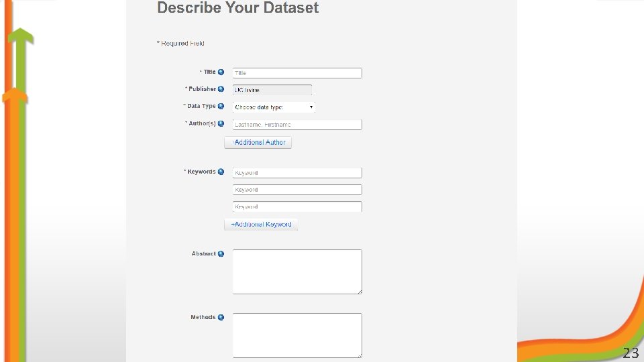Open the help icon beside Author(s)
Screen dimensions: 644x362
(x=221, y=123)
